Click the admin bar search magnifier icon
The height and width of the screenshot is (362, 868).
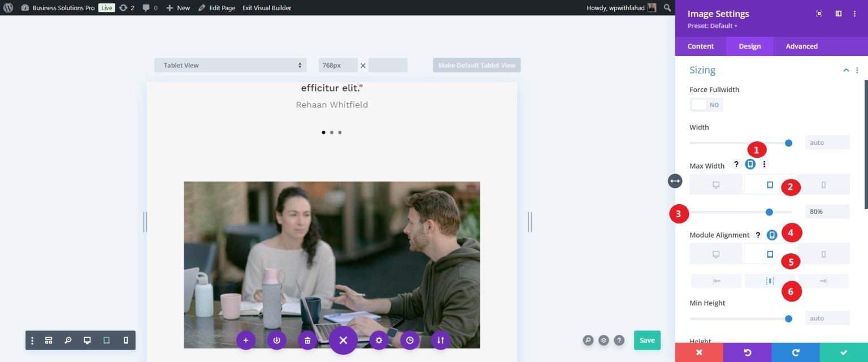pos(667,8)
